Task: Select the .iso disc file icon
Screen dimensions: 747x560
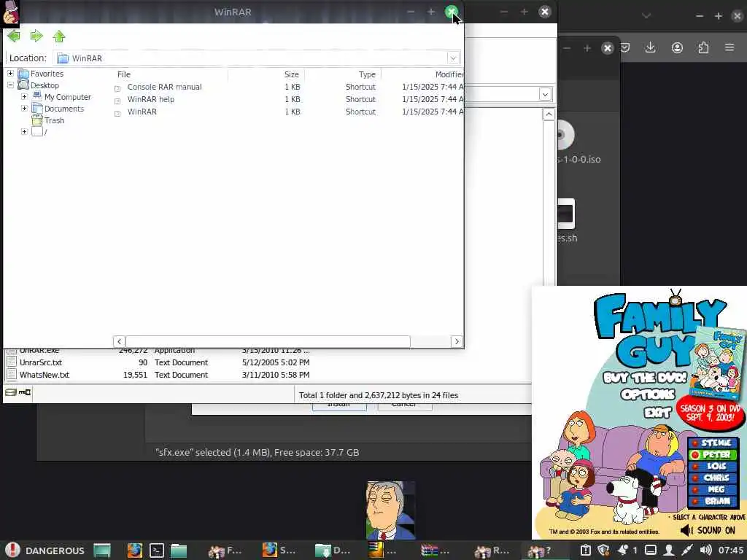Action: 566,135
